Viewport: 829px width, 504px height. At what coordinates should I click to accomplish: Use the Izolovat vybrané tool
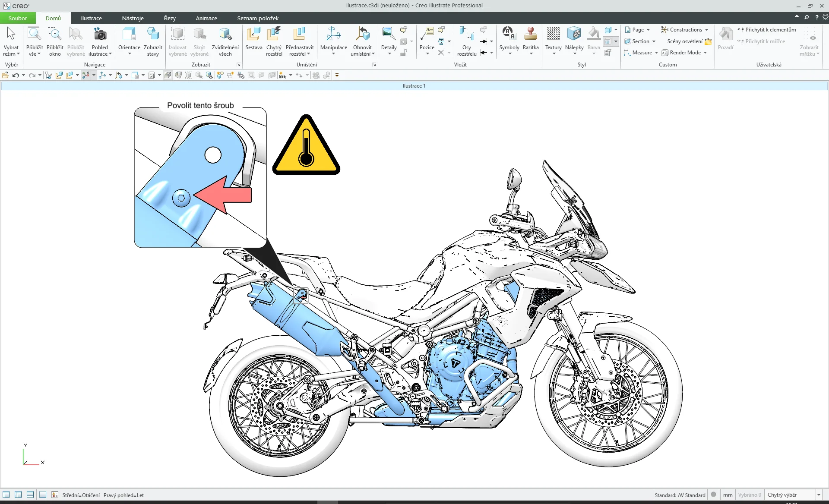coord(177,41)
